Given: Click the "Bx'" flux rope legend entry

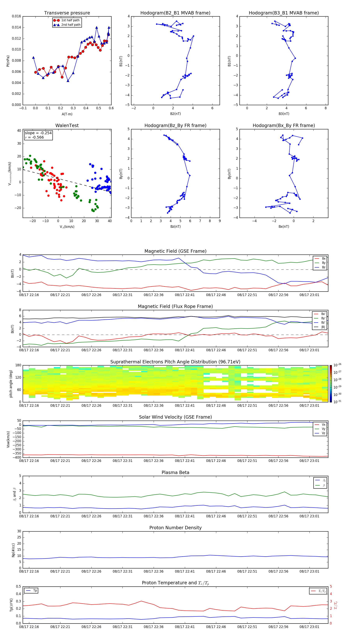Looking at the screenshot, I should tap(320, 314).
